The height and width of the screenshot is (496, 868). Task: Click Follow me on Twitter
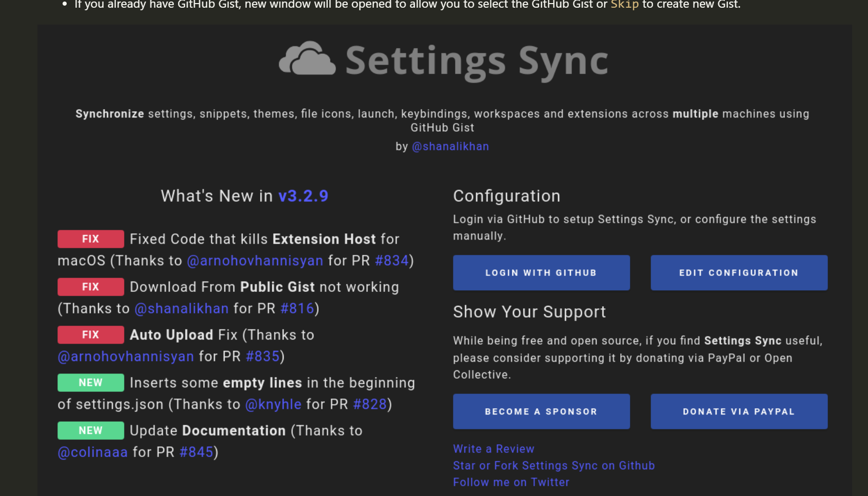tap(511, 482)
